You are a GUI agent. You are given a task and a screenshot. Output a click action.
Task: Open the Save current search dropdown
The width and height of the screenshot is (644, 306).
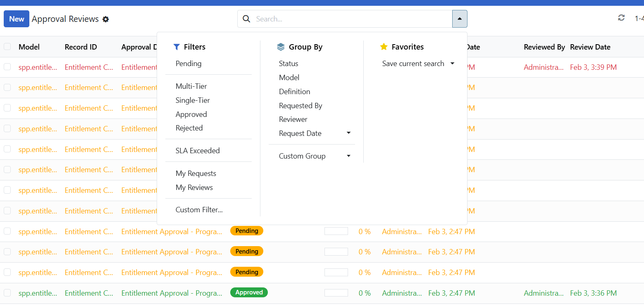pos(452,63)
